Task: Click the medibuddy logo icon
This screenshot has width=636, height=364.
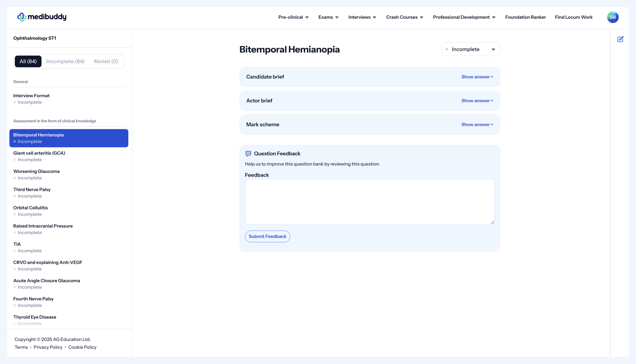Action: pyautogui.click(x=22, y=17)
